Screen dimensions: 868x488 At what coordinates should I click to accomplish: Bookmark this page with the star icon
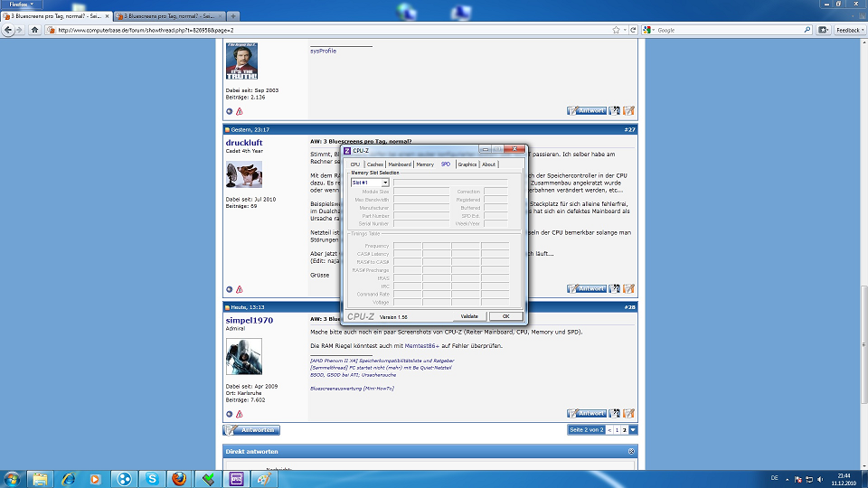pos(616,30)
